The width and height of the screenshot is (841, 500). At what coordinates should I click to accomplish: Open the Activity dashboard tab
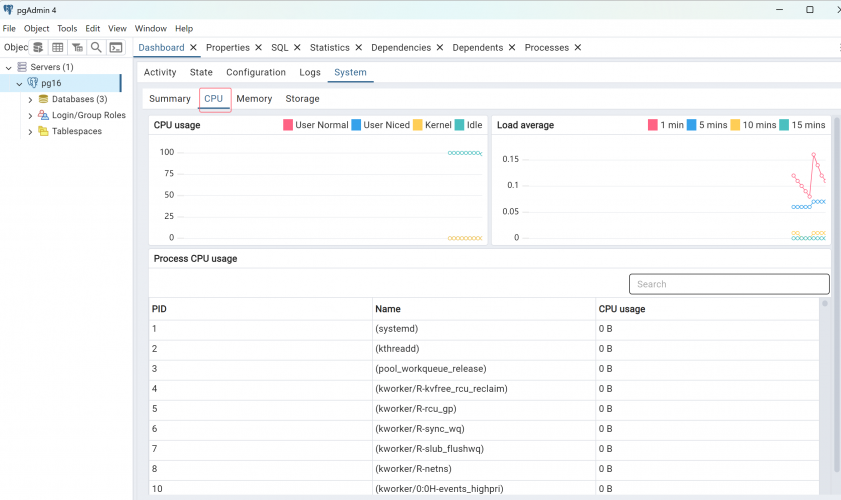tap(160, 72)
